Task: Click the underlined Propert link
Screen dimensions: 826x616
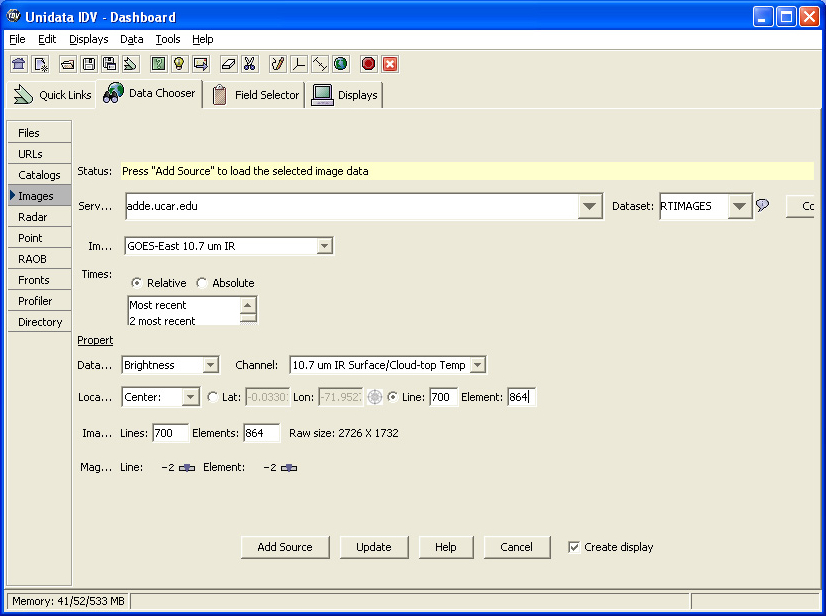Action: (95, 340)
